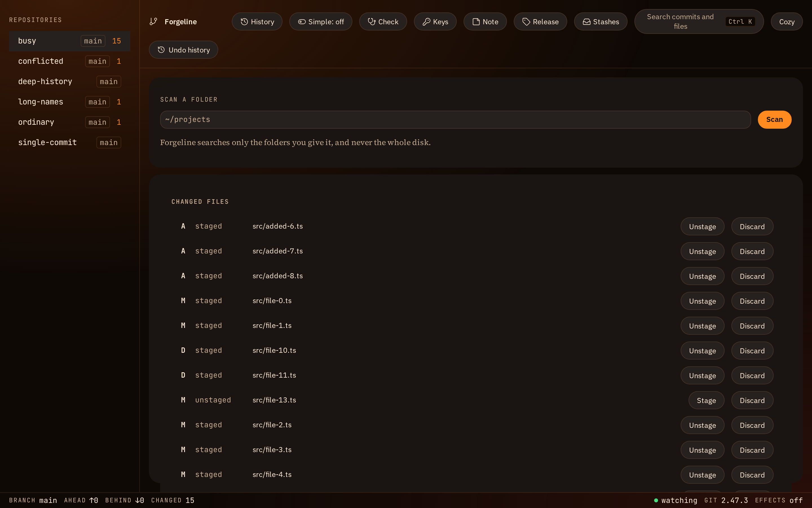
Task: Discard src/file-11.ts
Action: [752, 376]
